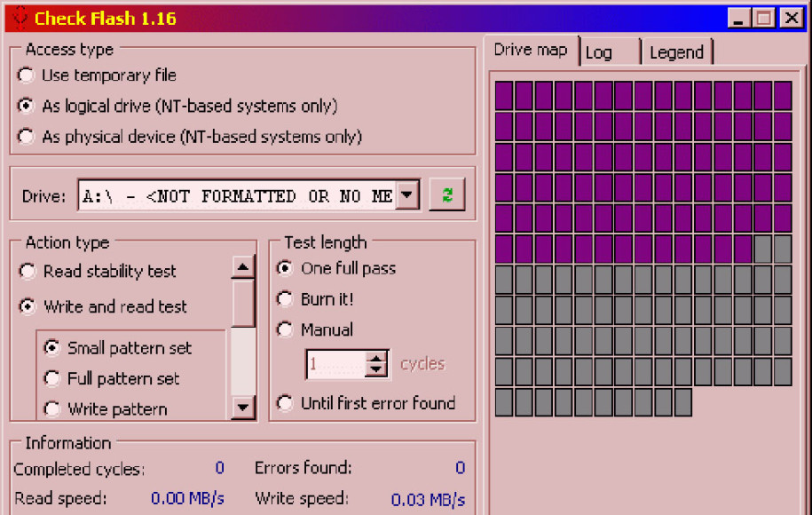Viewport: 812px width, 515px height.
Task: Click the Completed cycles label
Action: pos(79,469)
